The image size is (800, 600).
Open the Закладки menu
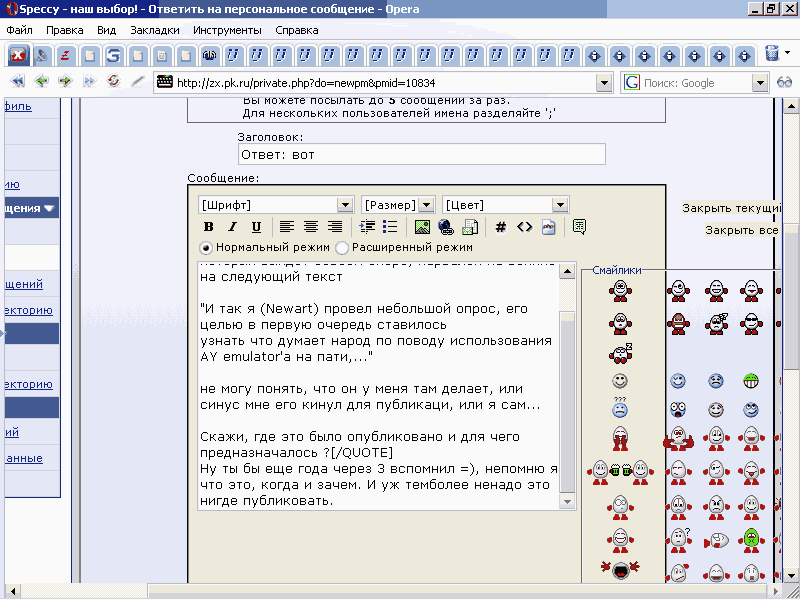(154, 30)
